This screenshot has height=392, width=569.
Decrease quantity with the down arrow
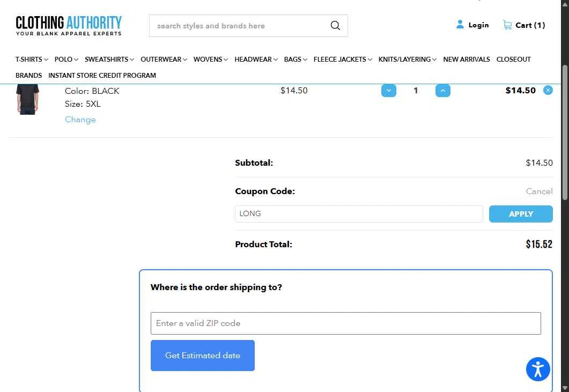[389, 91]
